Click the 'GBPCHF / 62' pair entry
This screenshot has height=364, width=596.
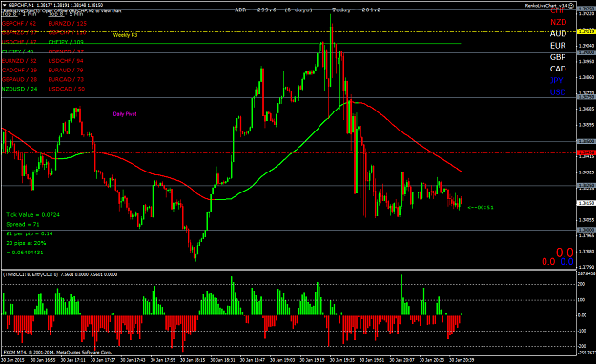tap(19, 24)
